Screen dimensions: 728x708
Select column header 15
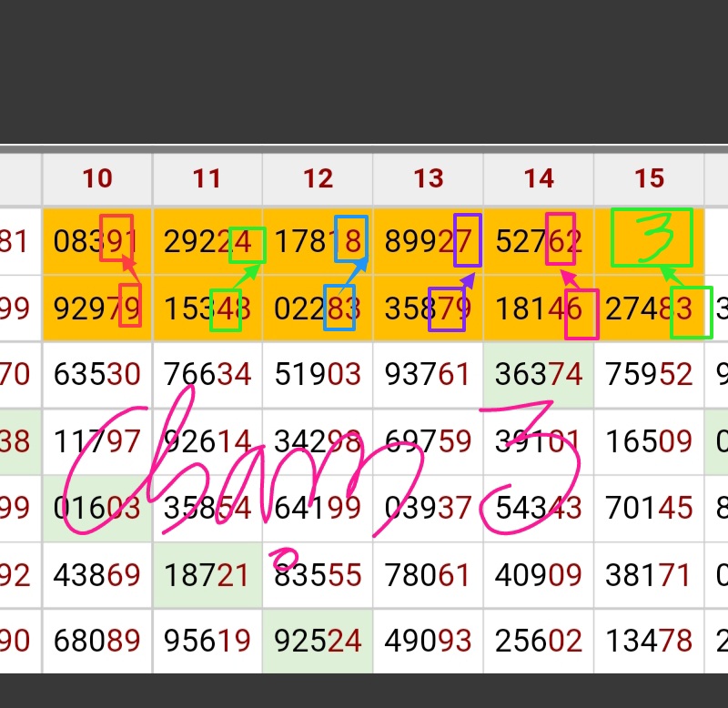point(649,178)
